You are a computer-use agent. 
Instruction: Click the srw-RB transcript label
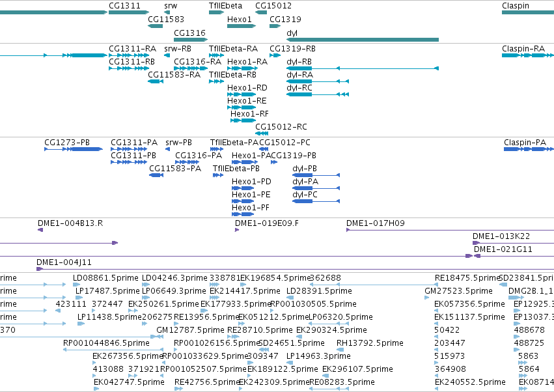click(x=177, y=48)
